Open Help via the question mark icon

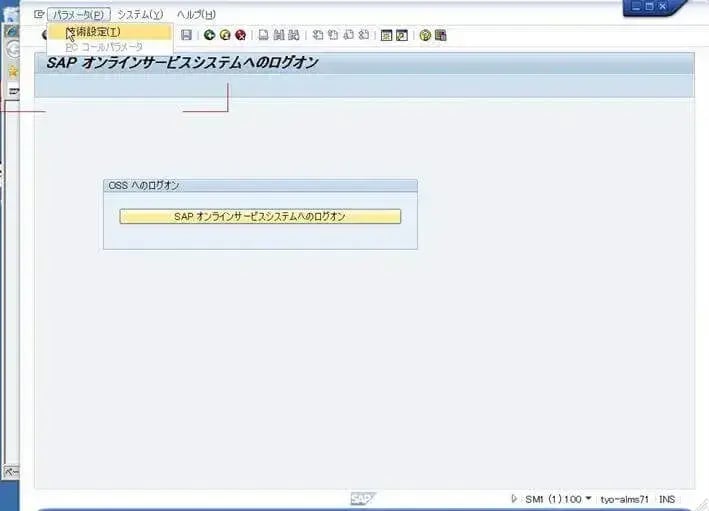coord(425,35)
